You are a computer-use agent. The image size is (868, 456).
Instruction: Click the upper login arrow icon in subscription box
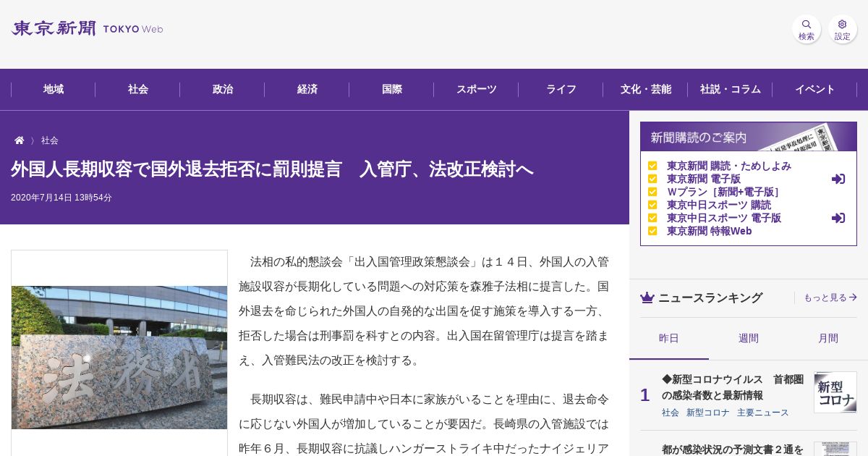[838, 179]
